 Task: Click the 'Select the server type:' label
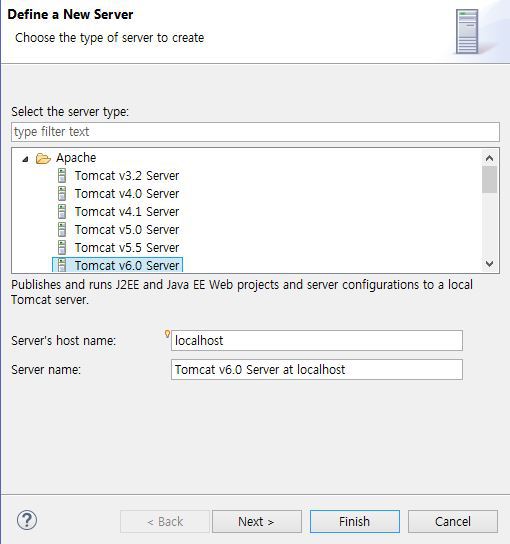coord(70,112)
